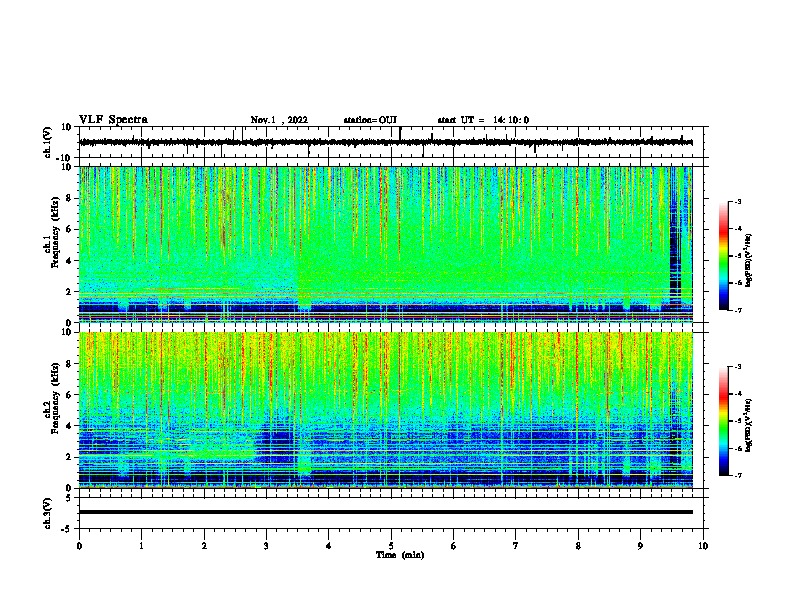Click the "-10" tick label of ch.1(V) panel
This screenshot has width=792, height=612.
pyautogui.click(x=65, y=158)
